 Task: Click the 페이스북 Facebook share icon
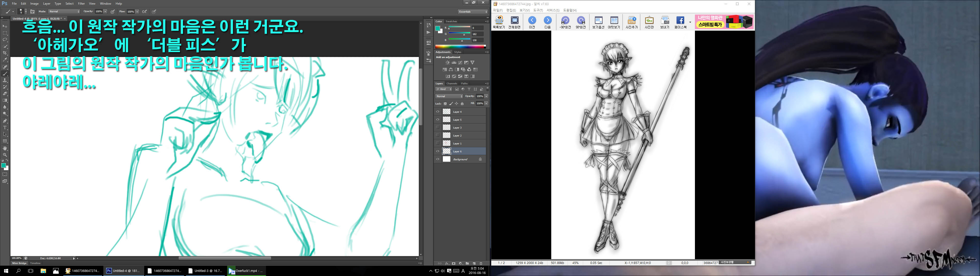pos(680,22)
